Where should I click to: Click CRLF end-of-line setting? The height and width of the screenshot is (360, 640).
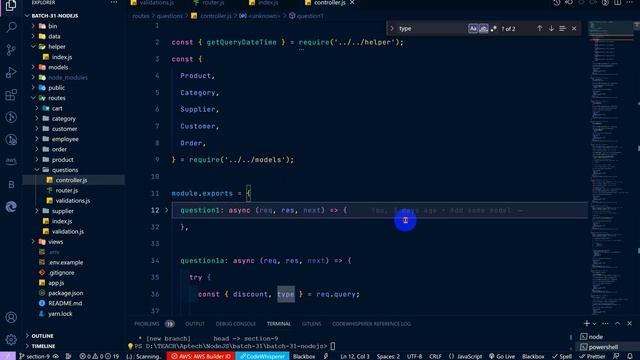(x=435, y=356)
